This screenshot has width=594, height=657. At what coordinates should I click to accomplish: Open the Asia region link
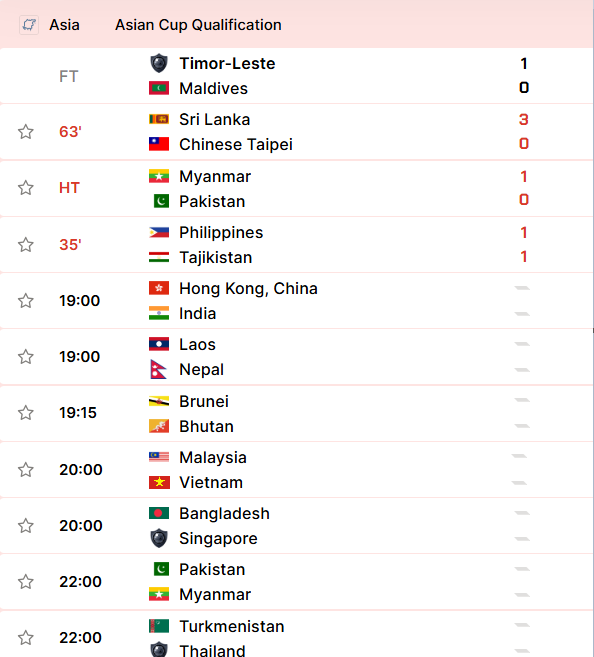click(64, 25)
